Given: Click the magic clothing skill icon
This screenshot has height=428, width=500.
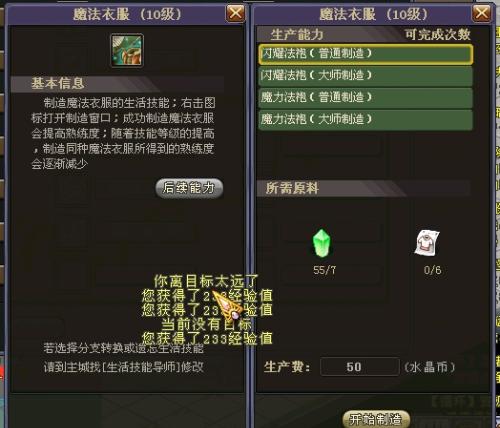Looking at the screenshot, I should (127, 51).
